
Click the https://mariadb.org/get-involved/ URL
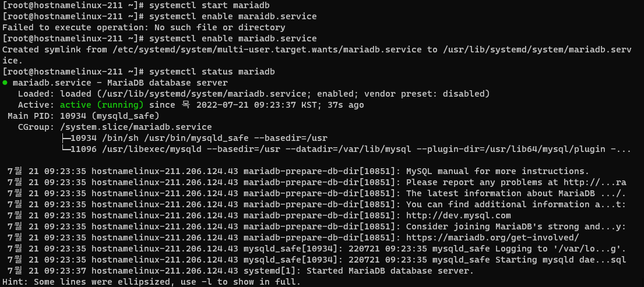click(x=492, y=238)
